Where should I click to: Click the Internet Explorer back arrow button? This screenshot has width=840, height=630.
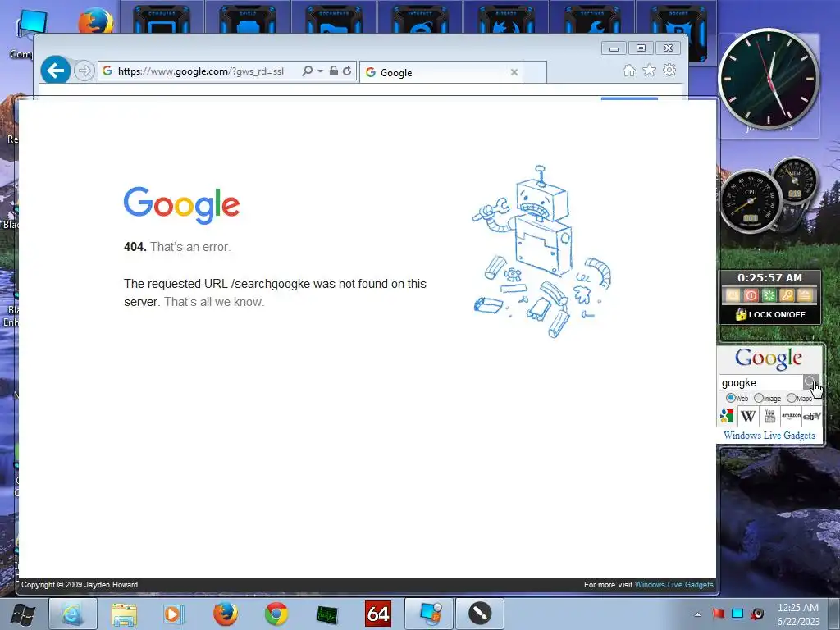(55, 71)
